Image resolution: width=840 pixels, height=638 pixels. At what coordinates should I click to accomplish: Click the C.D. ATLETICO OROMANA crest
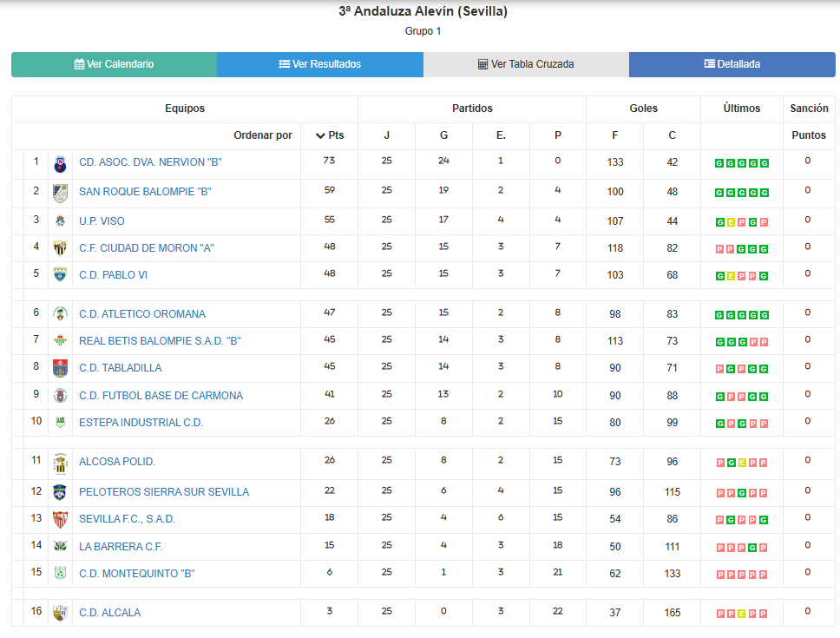coord(61,314)
